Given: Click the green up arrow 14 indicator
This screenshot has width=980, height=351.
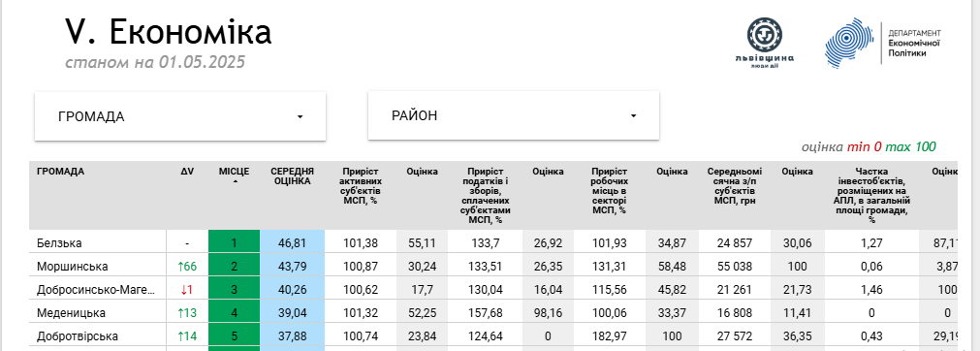Looking at the screenshot, I should click(187, 336).
